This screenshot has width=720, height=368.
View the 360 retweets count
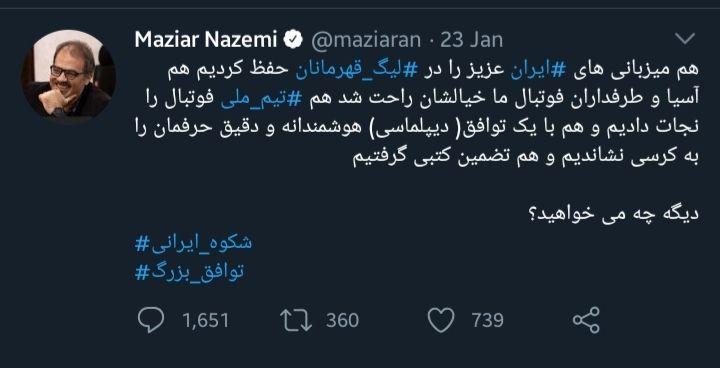(x=343, y=320)
